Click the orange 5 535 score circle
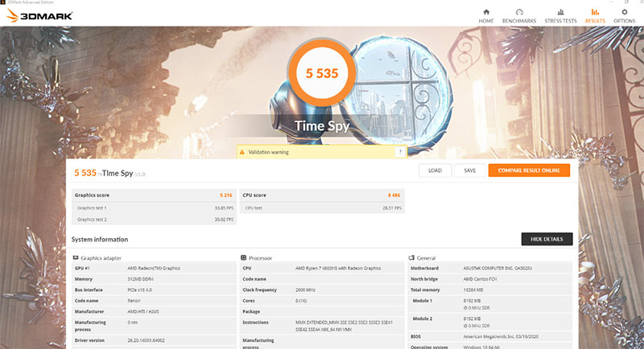The height and width of the screenshot is (349, 644). point(322,73)
